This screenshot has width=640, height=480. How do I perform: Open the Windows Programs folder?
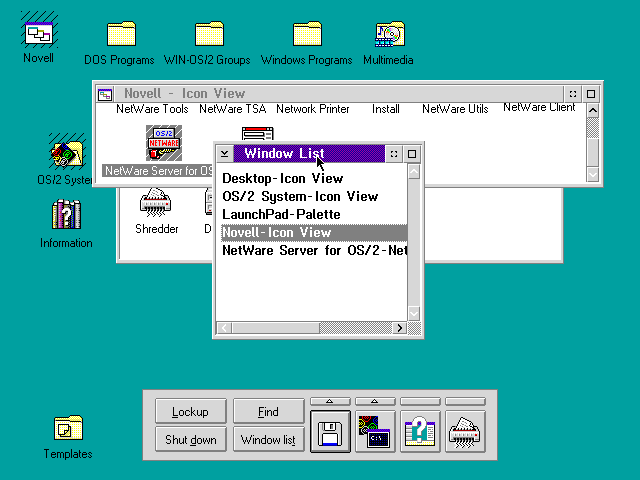(307, 33)
